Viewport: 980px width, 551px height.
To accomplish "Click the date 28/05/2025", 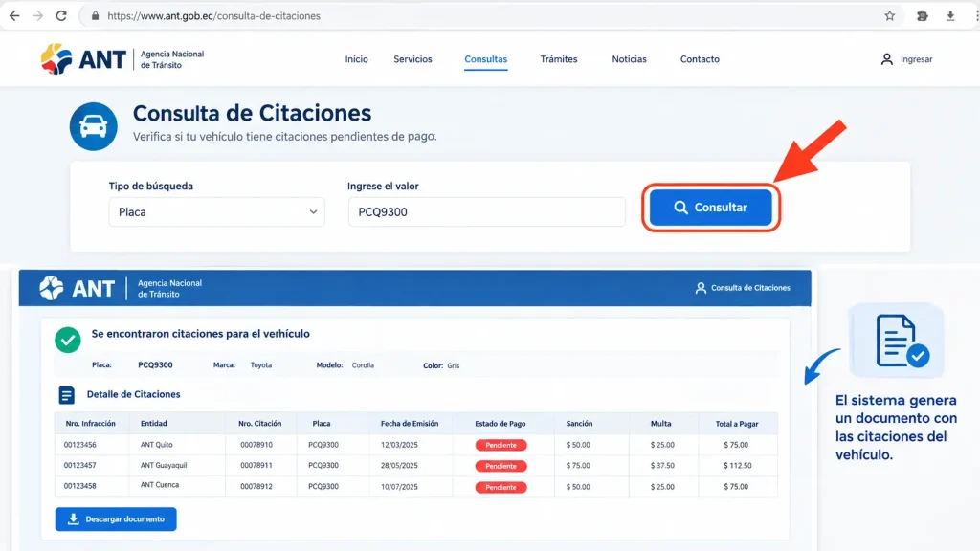I will tap(399, 466).
